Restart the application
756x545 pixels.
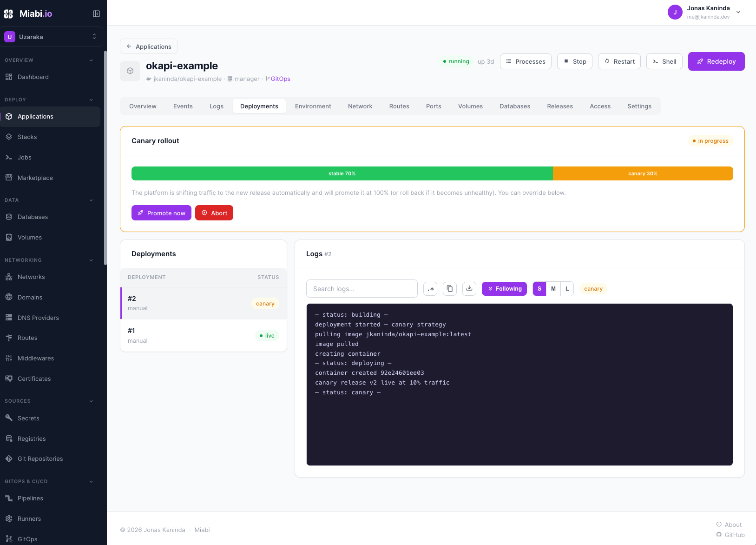(619, 61)
